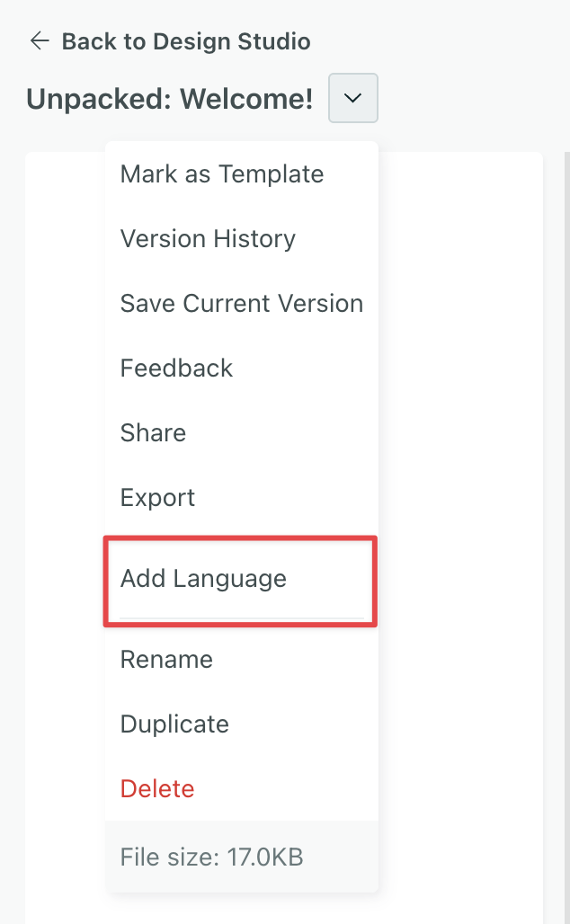The image size is (570, 924).
Task: Delete the Unpacked: Welcome! document
Action: point(157,788)
